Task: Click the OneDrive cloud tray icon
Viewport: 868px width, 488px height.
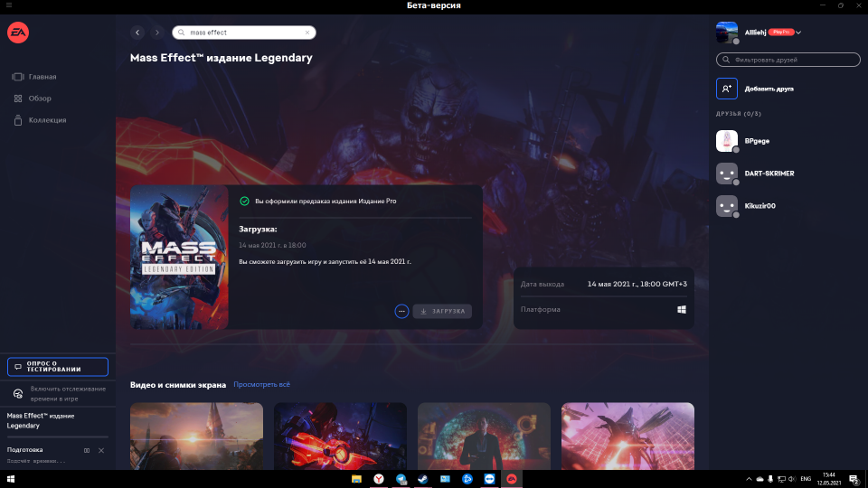Action: pyautogui.click(x=760, y=479)
